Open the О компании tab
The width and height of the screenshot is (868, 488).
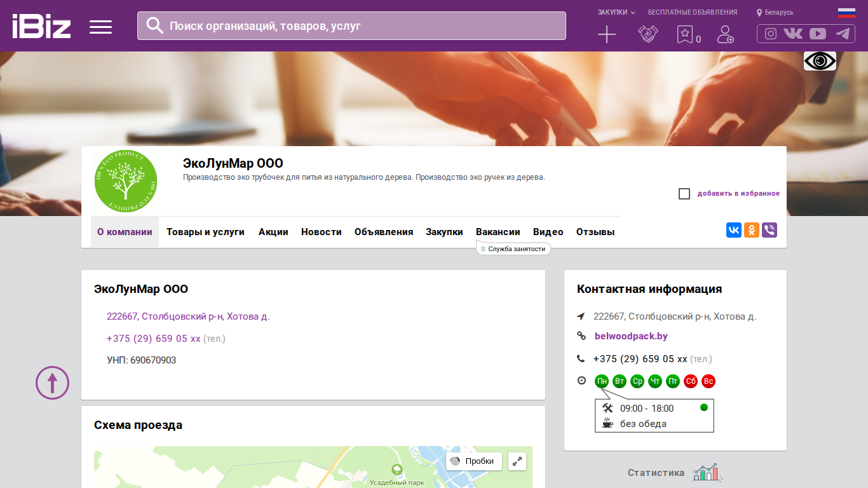click(125, 232)
